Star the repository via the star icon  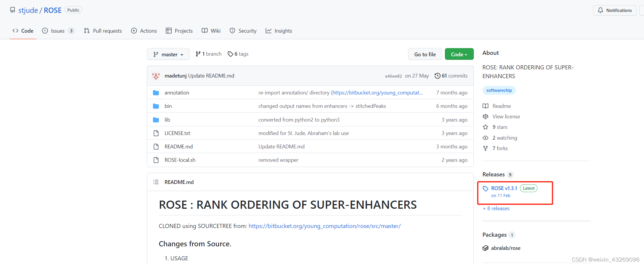pyautogui.click(x=485, y=127)
